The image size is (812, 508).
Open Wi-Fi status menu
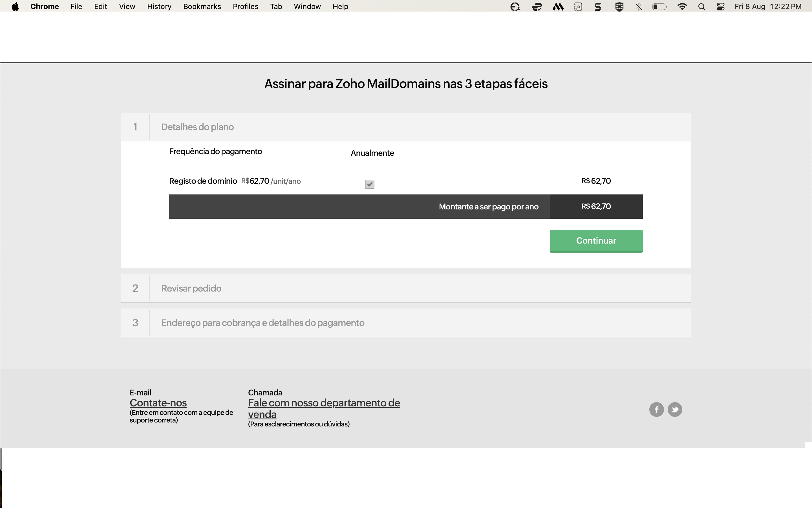[682, 7]
